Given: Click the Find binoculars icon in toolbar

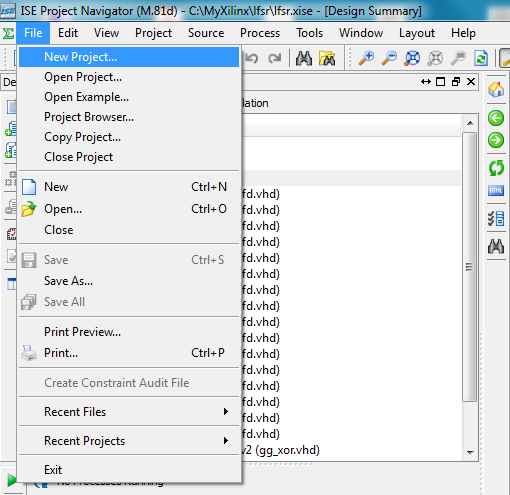Looking at the screenshot, I should (304, 59).
